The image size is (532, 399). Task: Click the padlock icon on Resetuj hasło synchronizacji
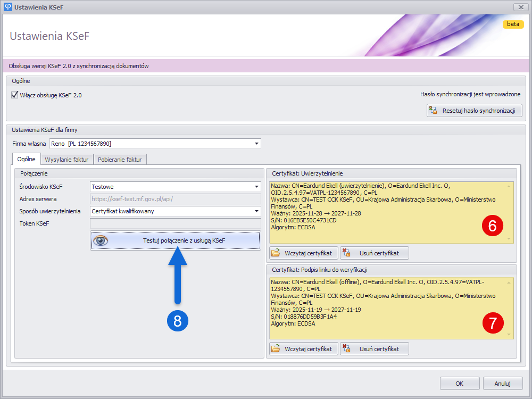[x=433, y=111]
